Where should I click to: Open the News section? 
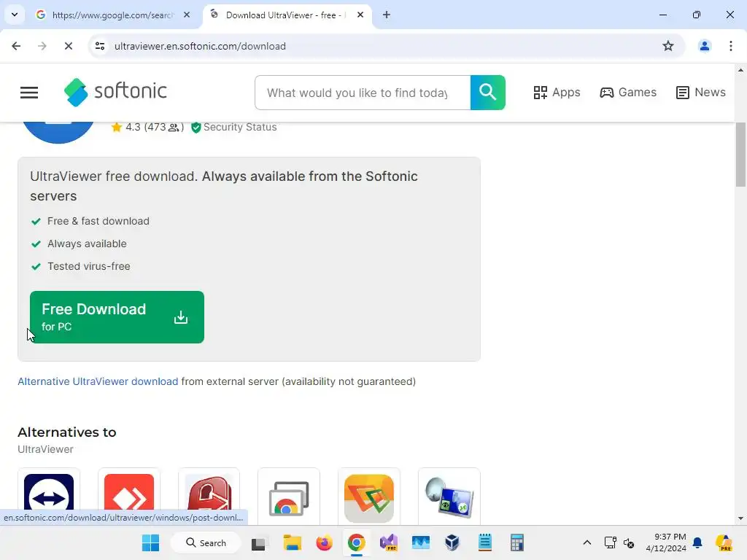click(700, 93)
